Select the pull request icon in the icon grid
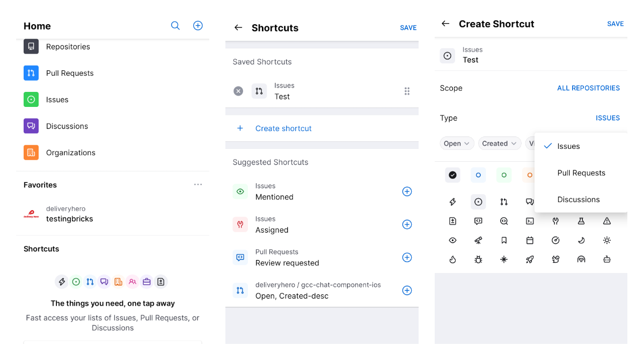This screenshot has height=360, width=644. click(x=504, y=201)
